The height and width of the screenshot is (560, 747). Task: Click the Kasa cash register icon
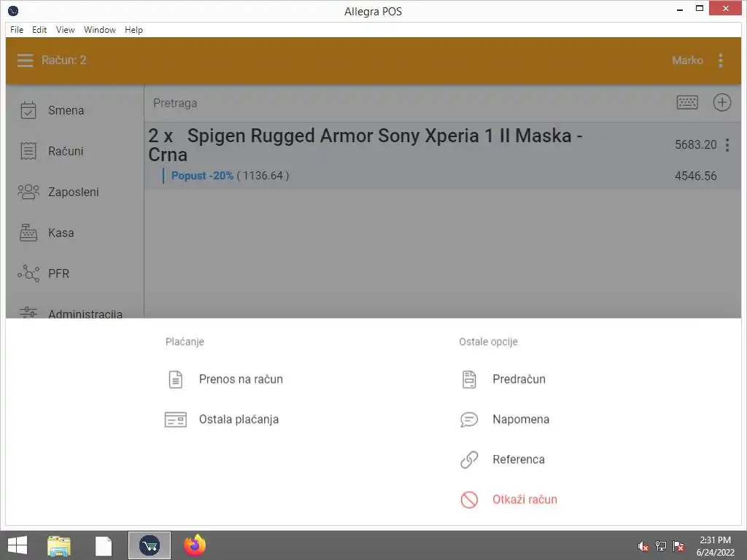28,233
